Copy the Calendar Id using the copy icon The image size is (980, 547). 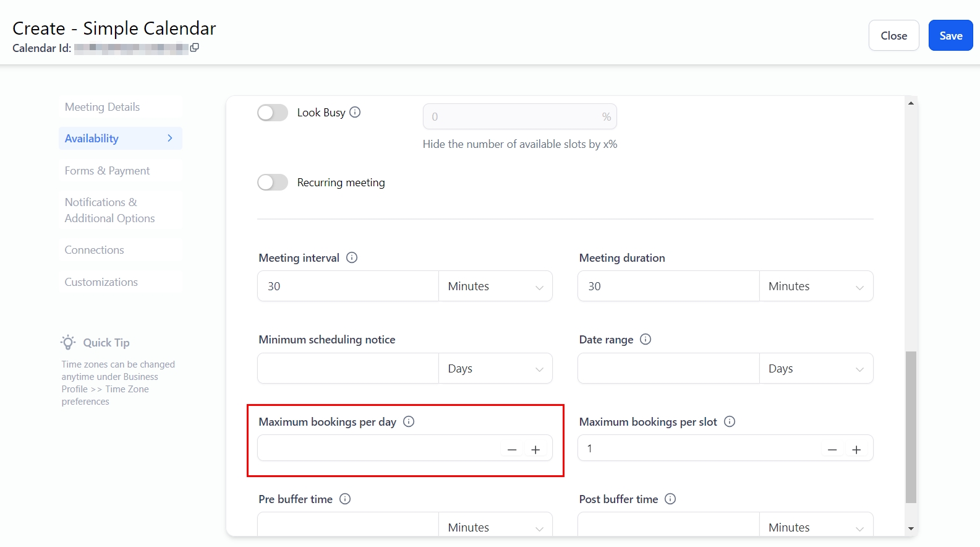[194, 48]
